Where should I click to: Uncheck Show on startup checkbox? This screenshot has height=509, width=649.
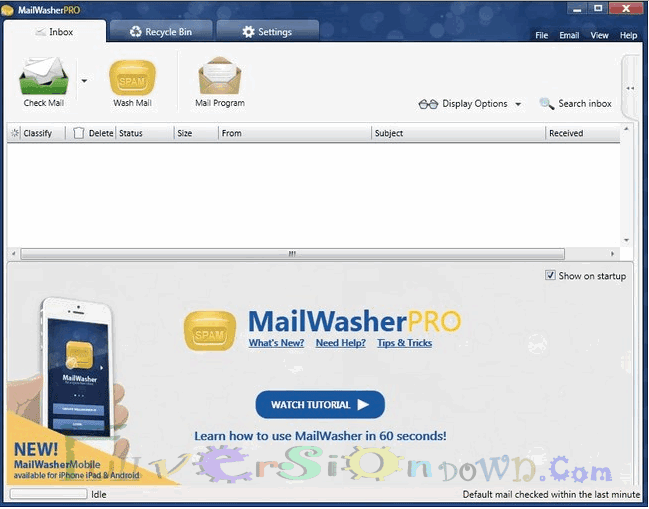click(550, 275)
